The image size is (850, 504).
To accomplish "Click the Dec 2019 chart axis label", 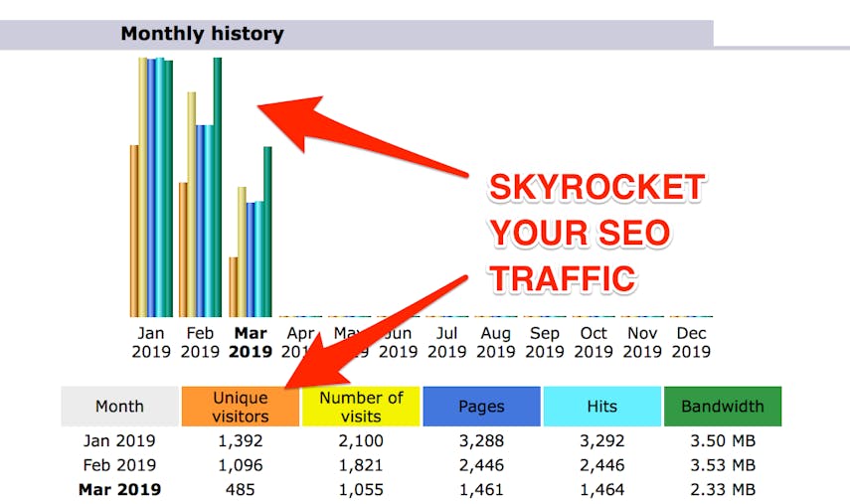I will point(691,342).
